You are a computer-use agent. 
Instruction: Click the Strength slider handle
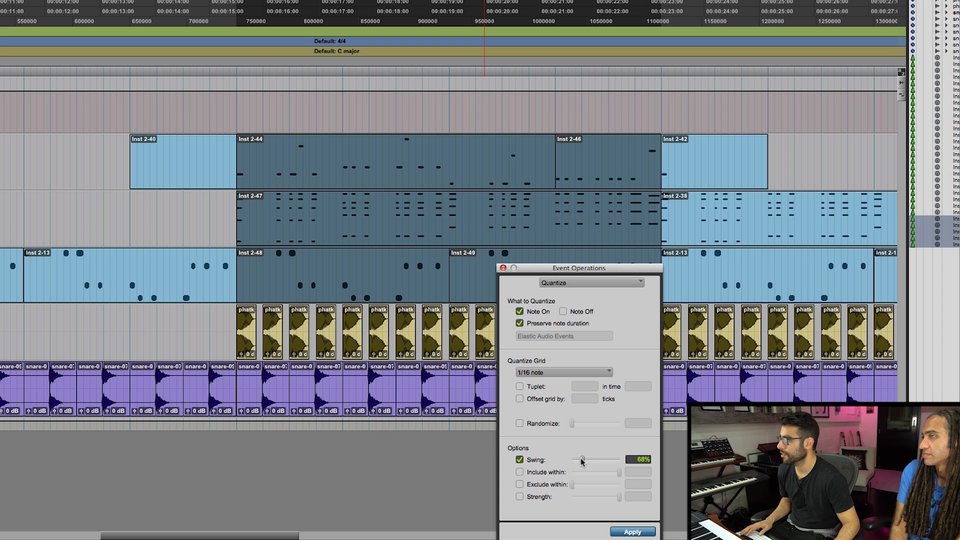click(x=619, y=497)
